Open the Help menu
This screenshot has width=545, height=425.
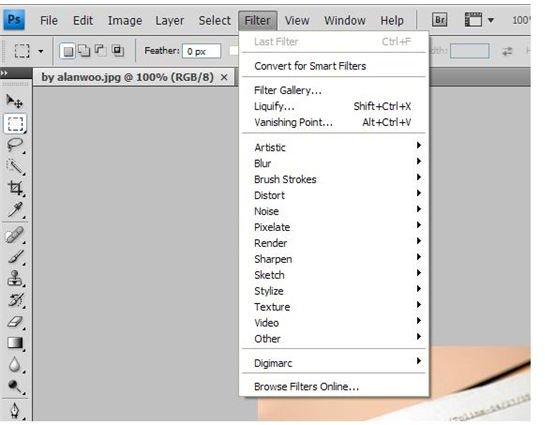pyautogui.click(x=392, y=21)
